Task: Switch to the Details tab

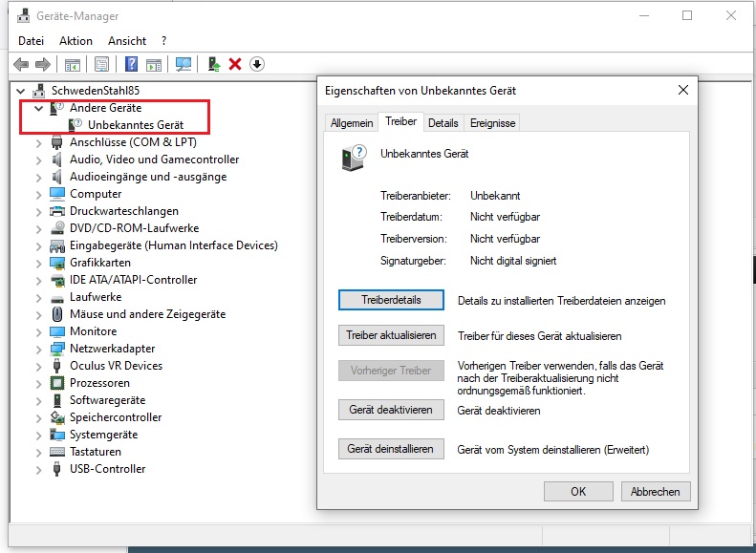Action: (443, 123)
